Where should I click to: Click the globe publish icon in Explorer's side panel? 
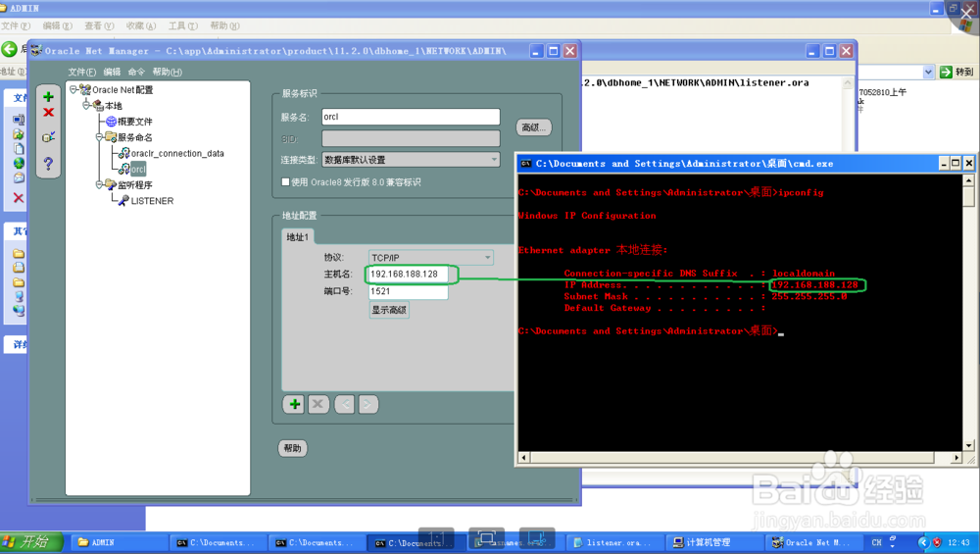tap(19, 163)
